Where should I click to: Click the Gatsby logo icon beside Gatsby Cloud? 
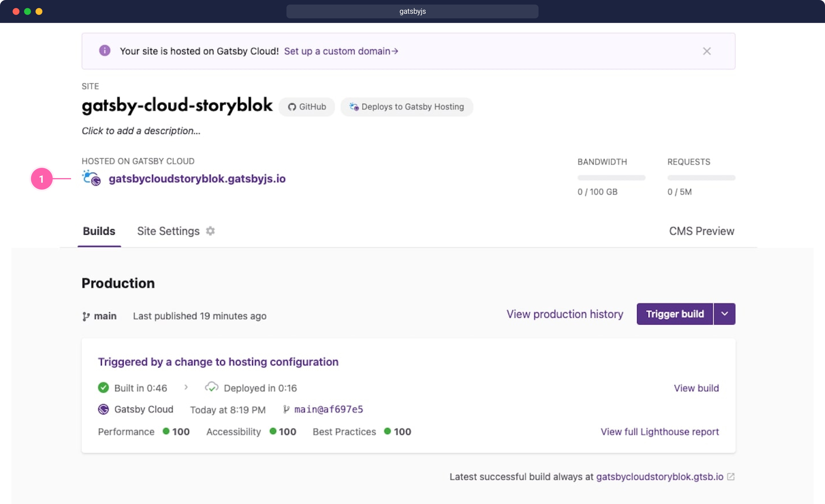(103, 409)
